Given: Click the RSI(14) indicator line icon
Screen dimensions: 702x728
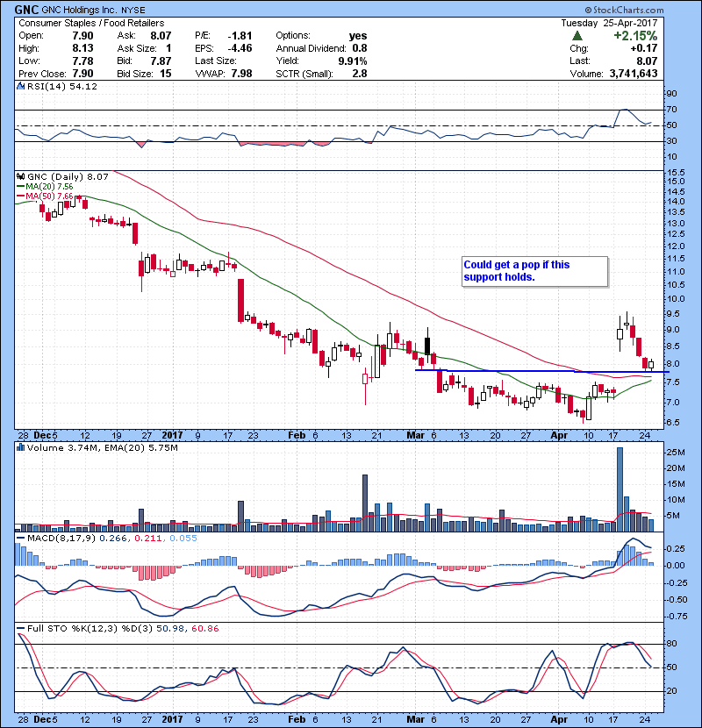Looking at the screenshot, I should pos(20,86).
